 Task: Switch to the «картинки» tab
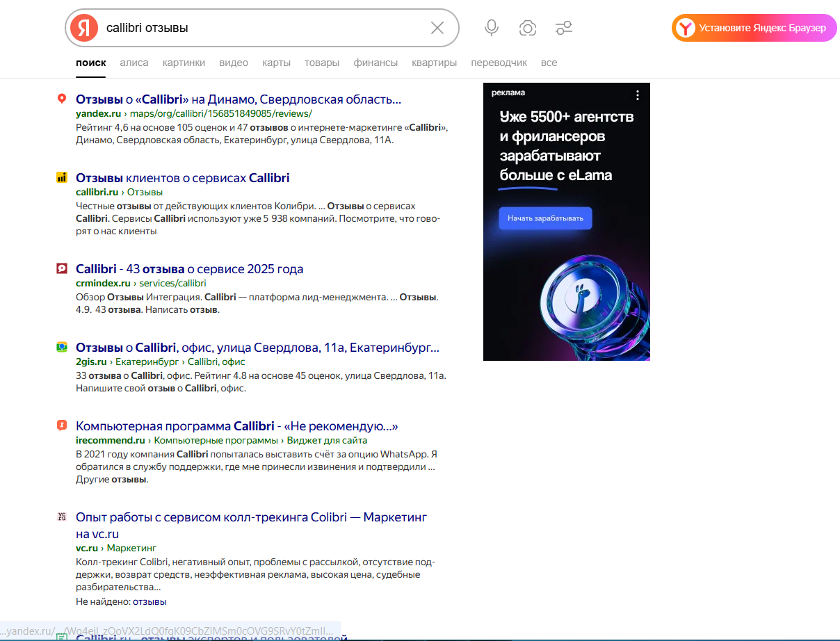click(x=184, y=63)
